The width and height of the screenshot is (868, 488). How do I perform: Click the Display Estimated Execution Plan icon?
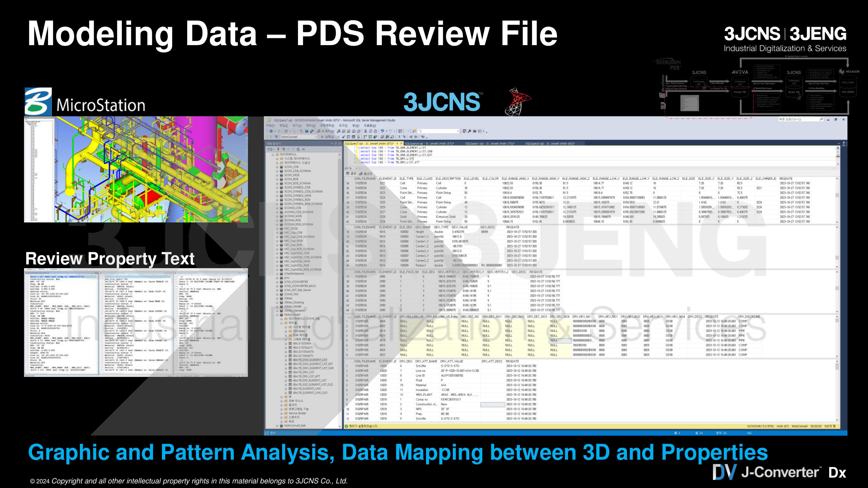[348, 137]
